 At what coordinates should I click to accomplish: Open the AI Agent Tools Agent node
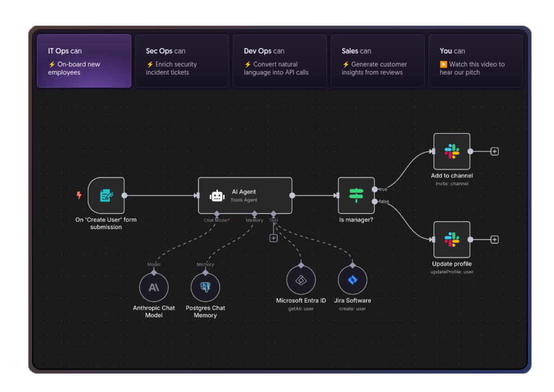pos(245,196)
